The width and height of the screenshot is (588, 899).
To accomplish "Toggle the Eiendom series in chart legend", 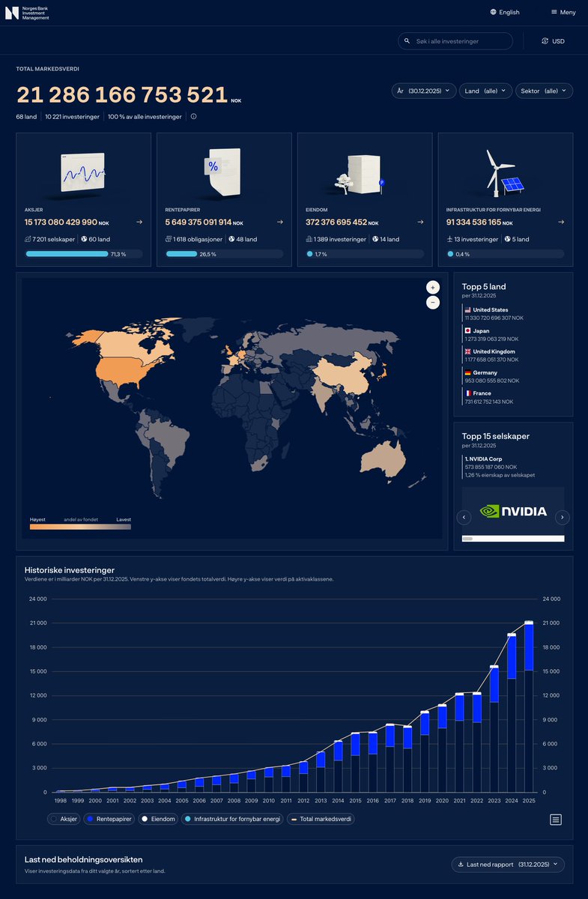I will [x=158, y=819].
